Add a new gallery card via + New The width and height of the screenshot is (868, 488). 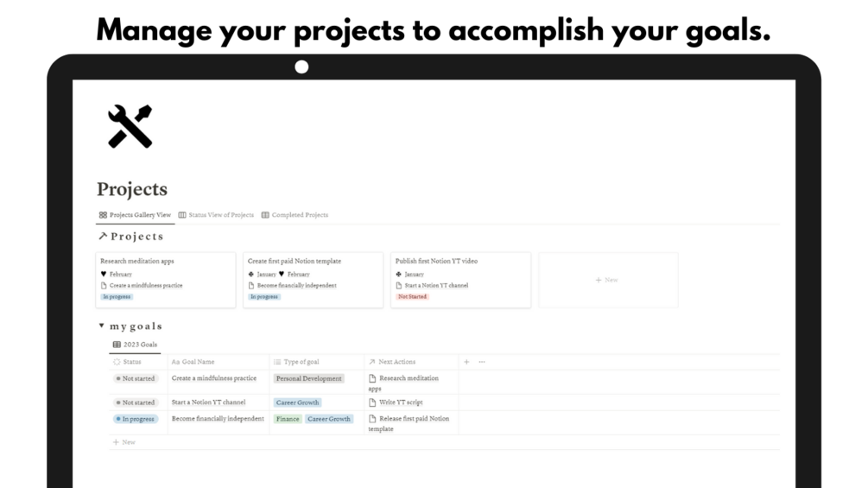pos(607,280)
